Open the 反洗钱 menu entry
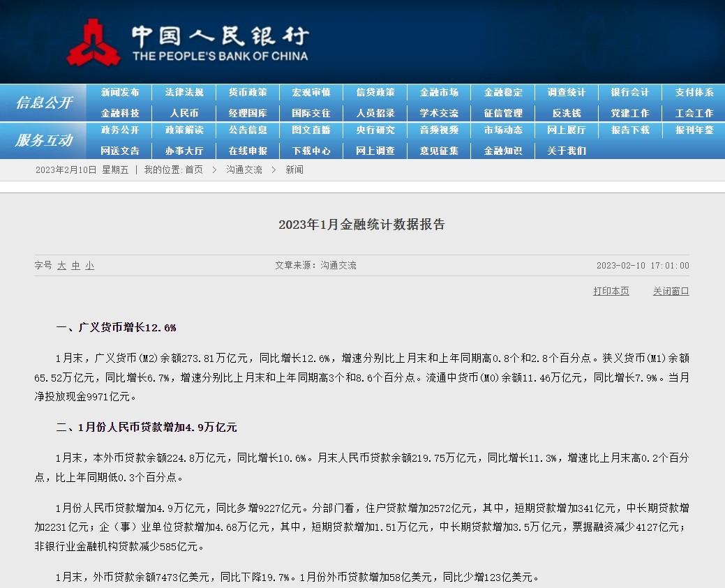Image resolution: width=725 pixels, height=588 pixels. click(567, 113)
